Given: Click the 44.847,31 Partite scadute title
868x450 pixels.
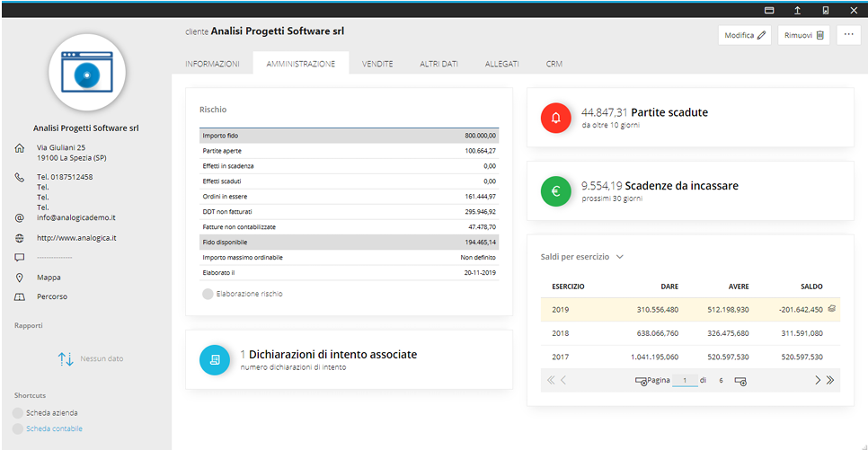Looking at the screenshot, I should 644,112.
